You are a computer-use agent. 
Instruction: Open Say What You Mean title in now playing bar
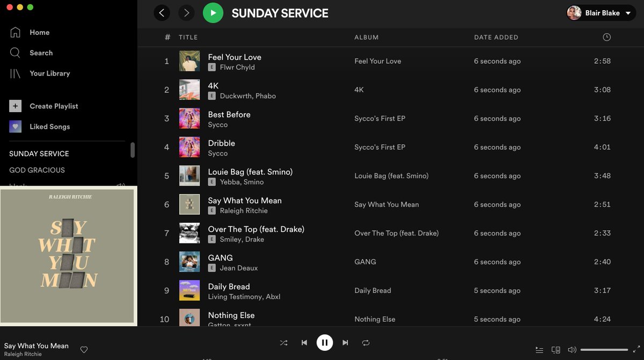36,346
